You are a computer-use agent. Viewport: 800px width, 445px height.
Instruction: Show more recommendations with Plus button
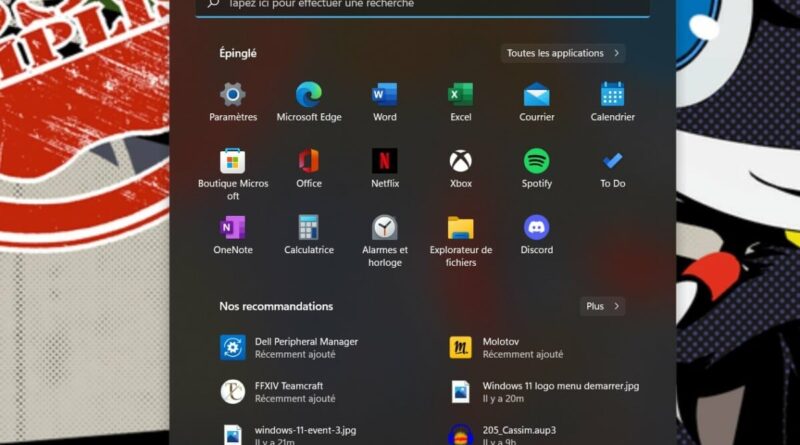tap(602, 306)
